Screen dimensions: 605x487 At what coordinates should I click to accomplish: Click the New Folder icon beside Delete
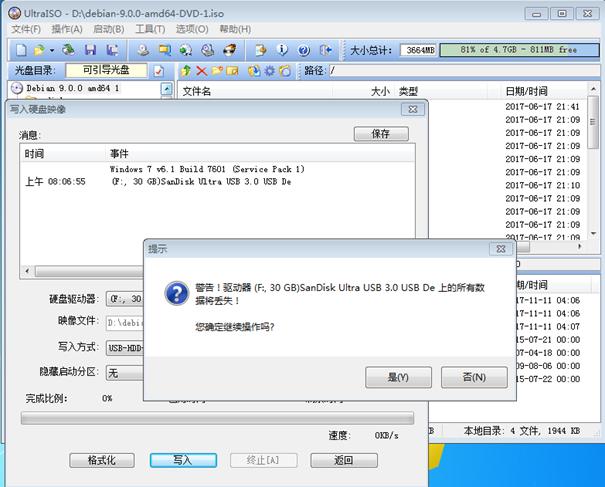217,71
